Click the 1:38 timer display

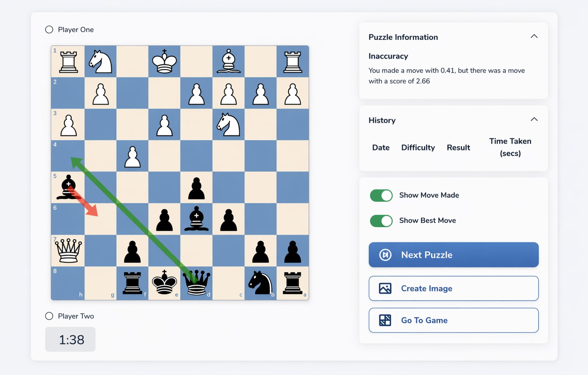coord(70,339)
